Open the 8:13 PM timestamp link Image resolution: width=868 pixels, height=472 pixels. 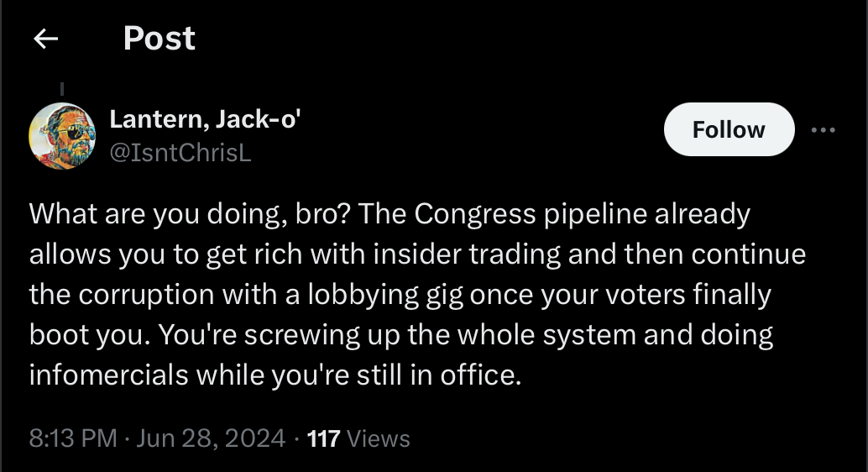pos(73,438)
